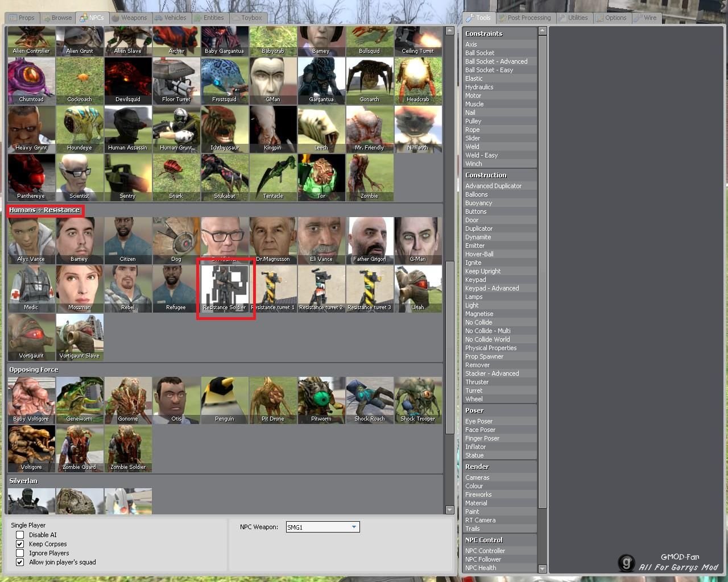This screenshot has height=582, width=728.
Task: Pick the Eli Vance NPC icon
Action: pyautogui.click(x=321, y=240)
